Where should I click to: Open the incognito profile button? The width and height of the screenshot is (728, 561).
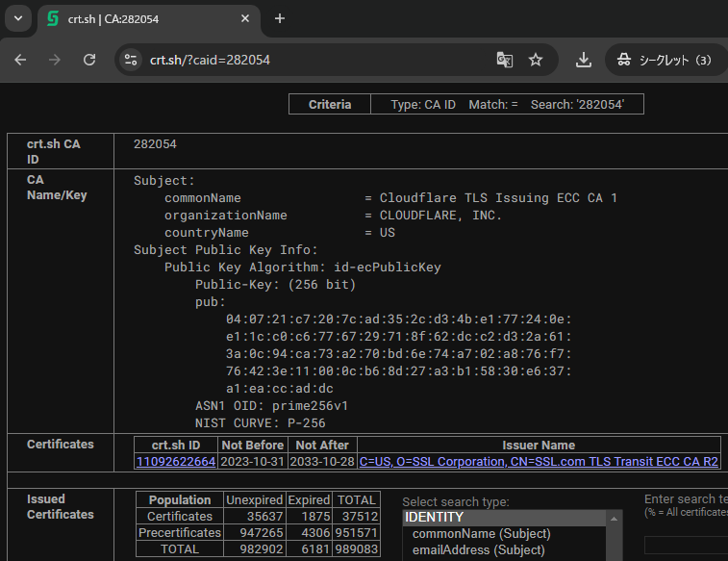pos(665,60)
